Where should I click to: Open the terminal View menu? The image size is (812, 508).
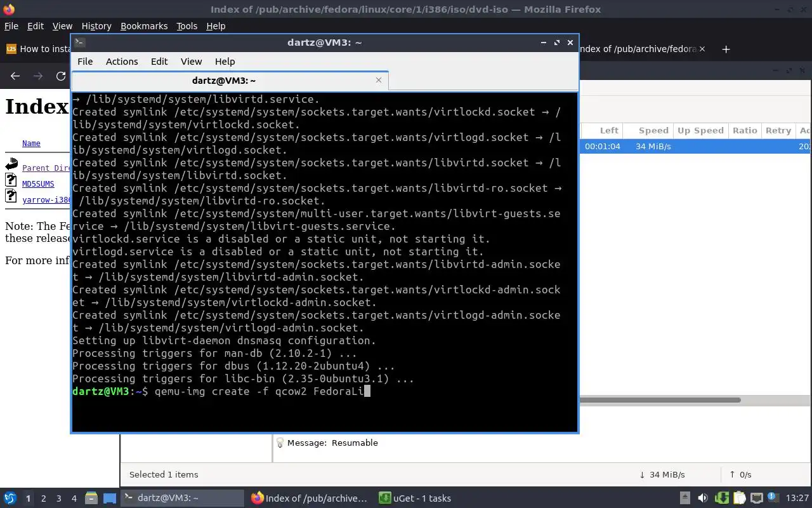click(191, 62)
